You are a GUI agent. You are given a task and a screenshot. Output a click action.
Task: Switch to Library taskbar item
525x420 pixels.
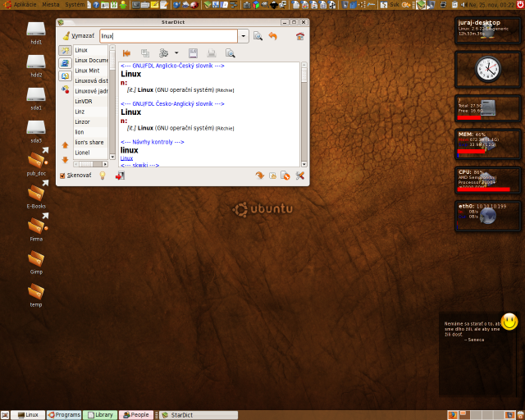pos(100,415)
